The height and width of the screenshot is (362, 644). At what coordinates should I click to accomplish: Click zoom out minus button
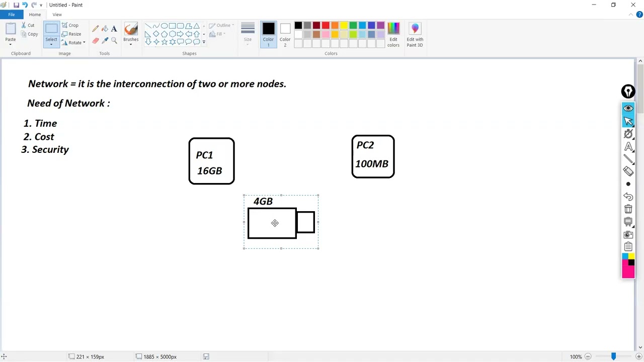click(x=587, y=356)
